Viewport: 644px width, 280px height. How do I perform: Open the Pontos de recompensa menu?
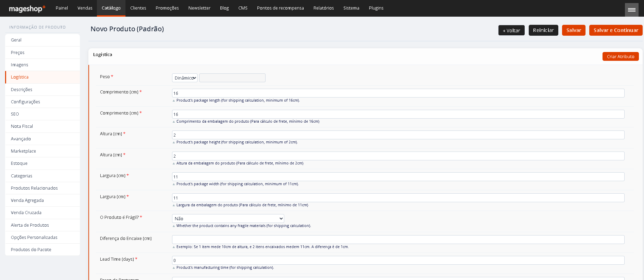pos(281,8)
